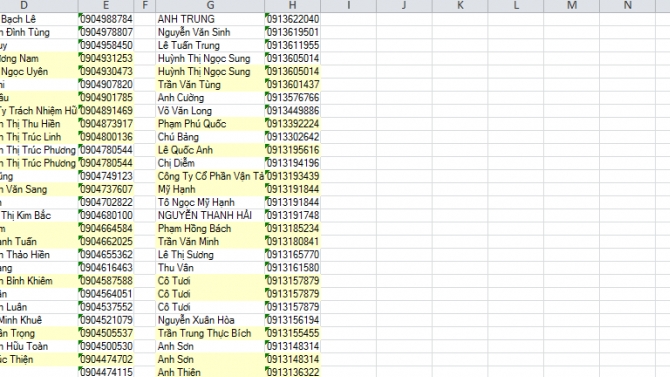Screen dimensions: 670x377
Task: Click phone number 0904474115
Action: (106, 372)
